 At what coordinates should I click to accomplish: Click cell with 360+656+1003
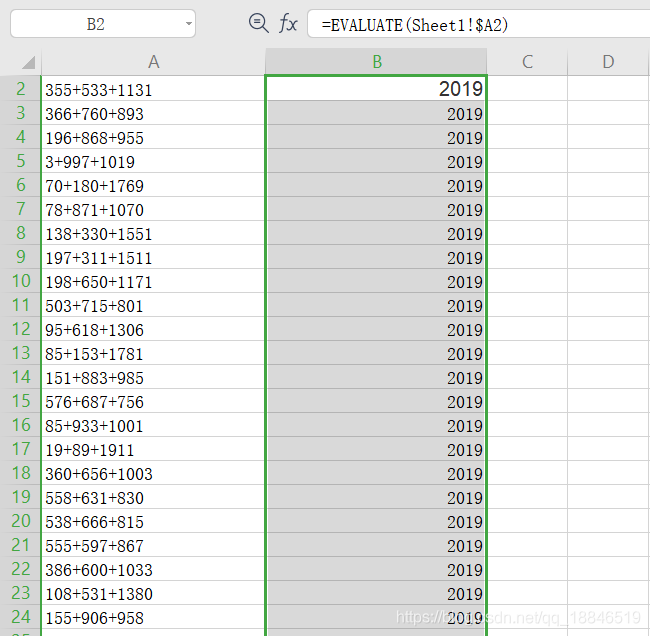pos(153,473)
